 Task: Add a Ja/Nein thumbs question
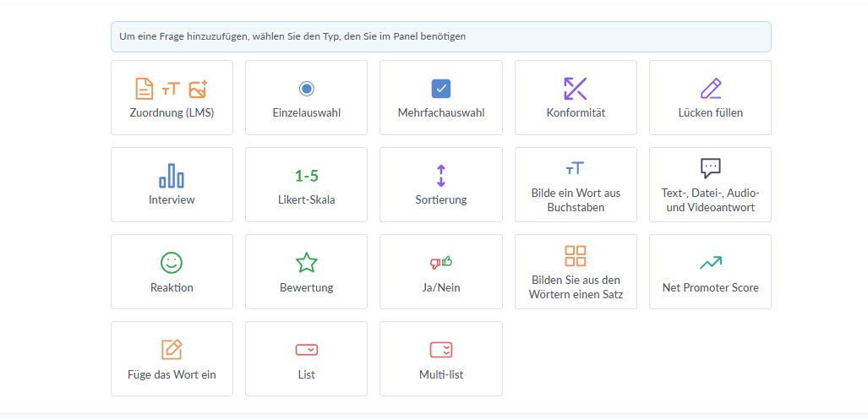[440, 272]
